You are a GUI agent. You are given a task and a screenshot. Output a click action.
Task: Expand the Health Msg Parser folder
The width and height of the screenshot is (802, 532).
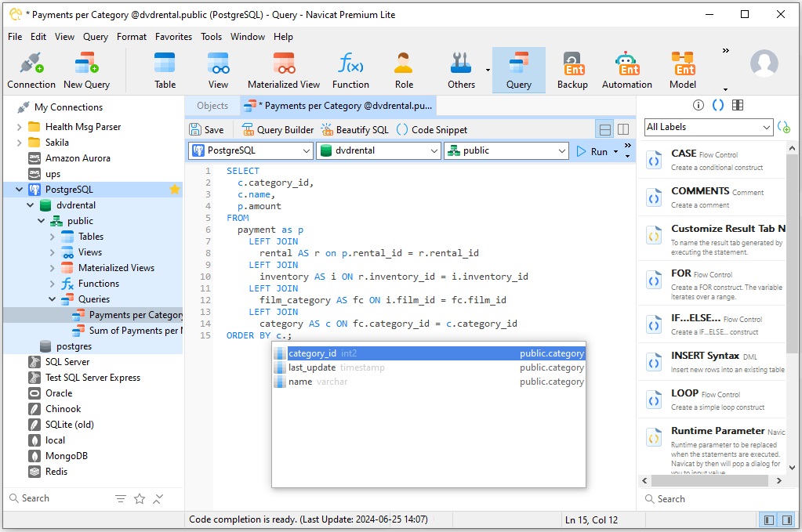(20, 127)
